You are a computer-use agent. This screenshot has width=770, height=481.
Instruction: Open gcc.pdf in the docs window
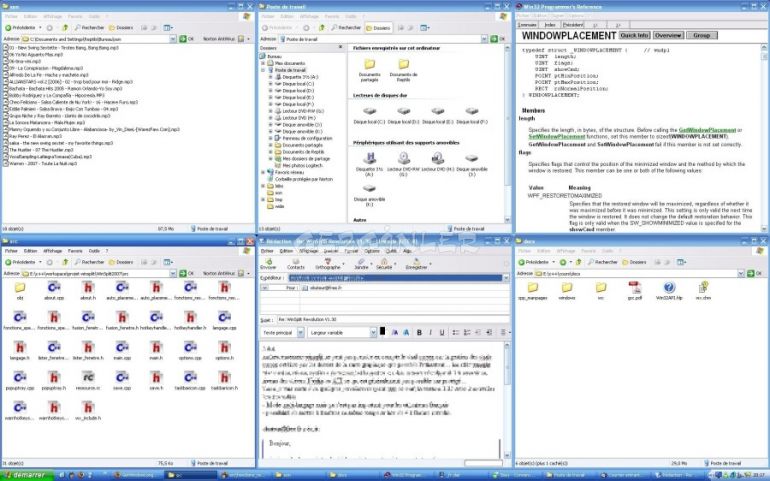tap(634, 290)
